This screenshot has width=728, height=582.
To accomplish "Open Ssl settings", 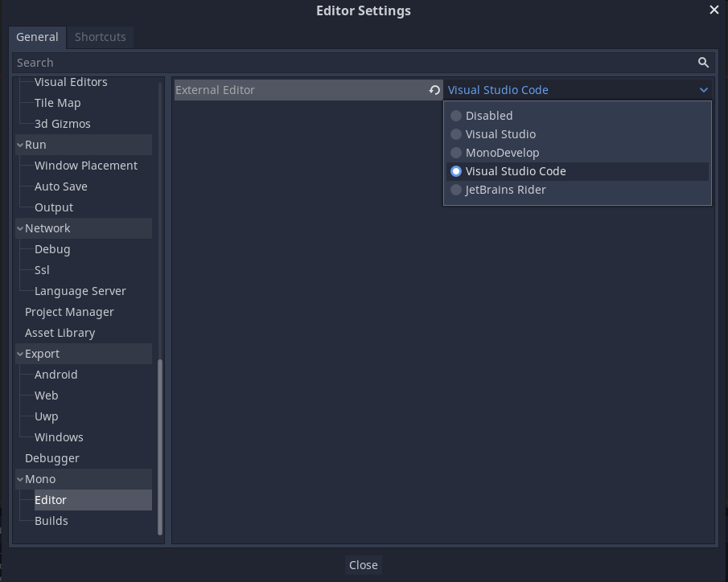I will (x=42, y=270).
